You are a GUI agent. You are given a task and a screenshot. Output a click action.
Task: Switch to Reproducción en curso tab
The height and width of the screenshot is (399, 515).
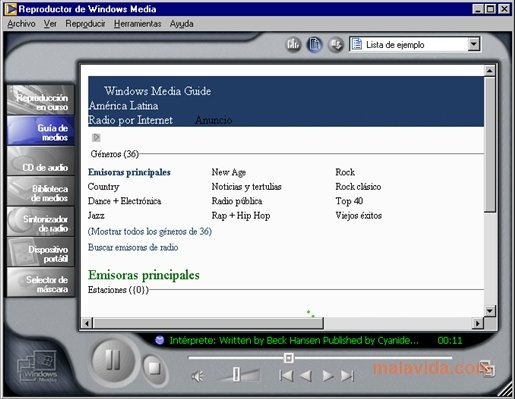click(x=41, y=100)
